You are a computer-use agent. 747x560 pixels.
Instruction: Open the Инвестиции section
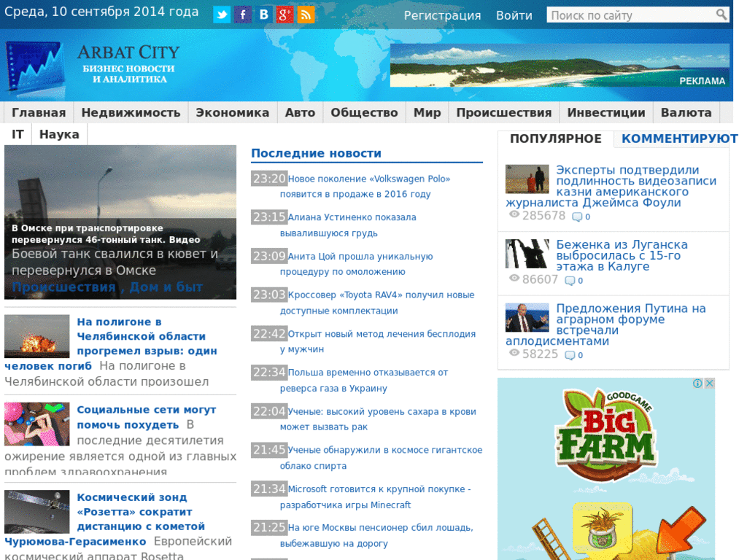(x=606, y=113)
